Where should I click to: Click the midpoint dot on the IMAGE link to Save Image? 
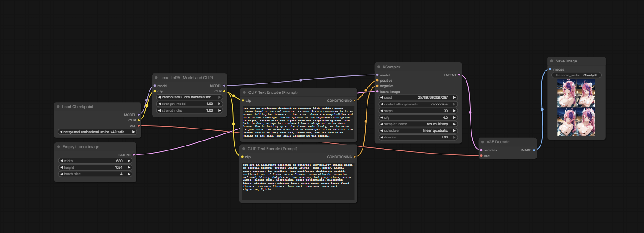542,109
